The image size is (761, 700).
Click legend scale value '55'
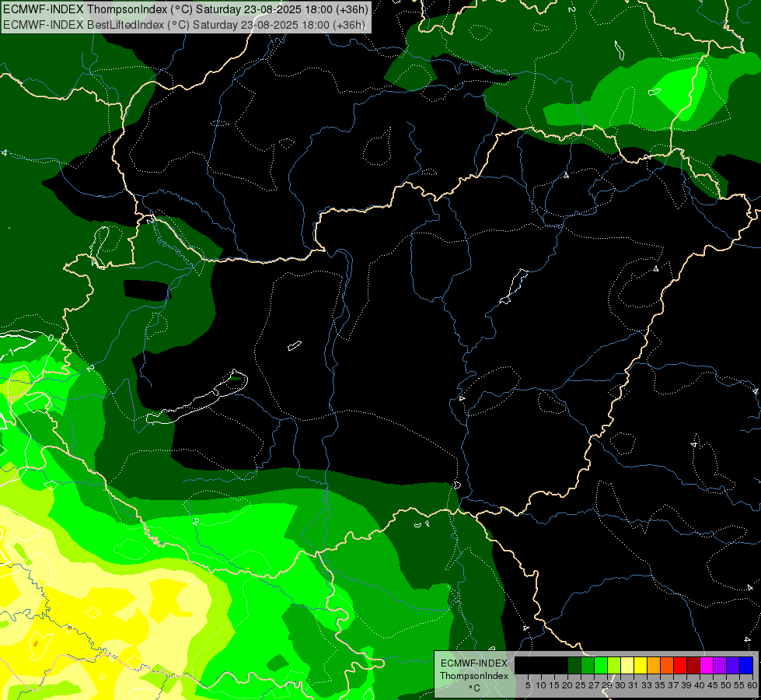(x=738, y=685)
